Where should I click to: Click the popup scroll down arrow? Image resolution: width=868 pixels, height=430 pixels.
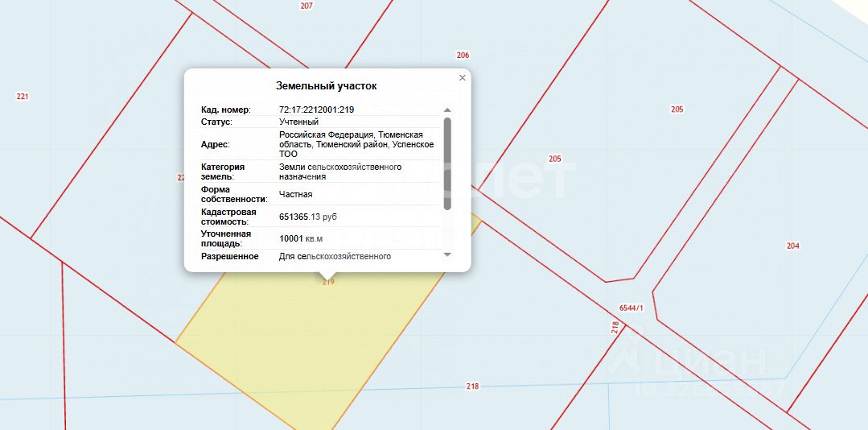(447, 254)
